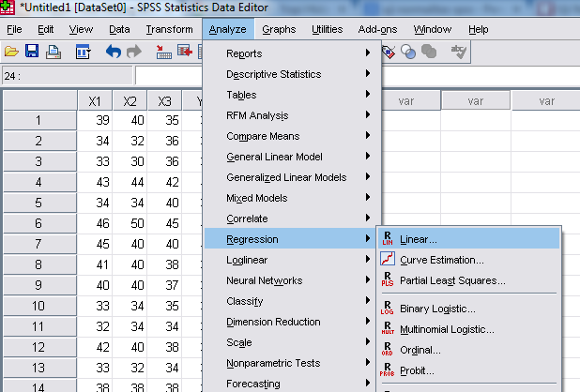Image resolution: width=580 pixels, height=392 pixels.
Task: Open the Graphs menu
Action: (x=279, y=29)
